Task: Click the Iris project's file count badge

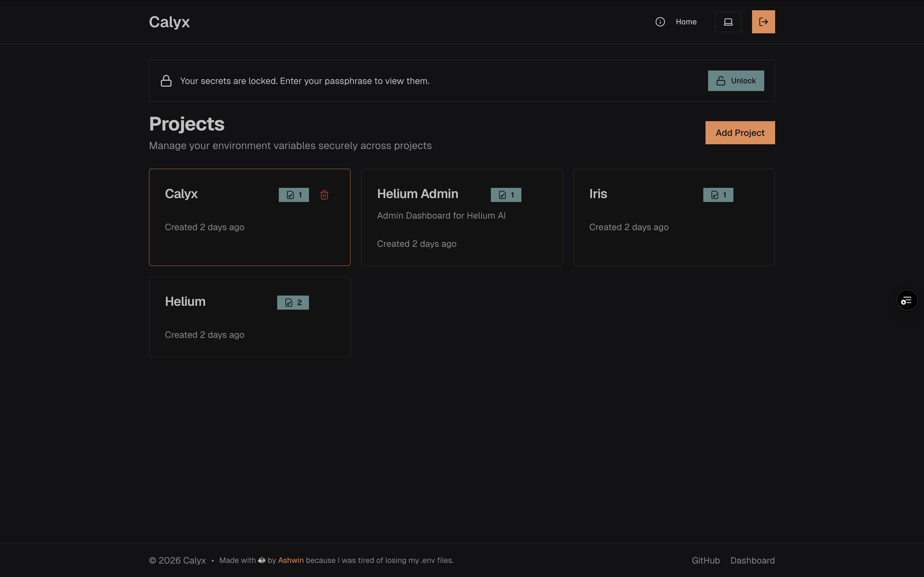Action: [718, 195]
